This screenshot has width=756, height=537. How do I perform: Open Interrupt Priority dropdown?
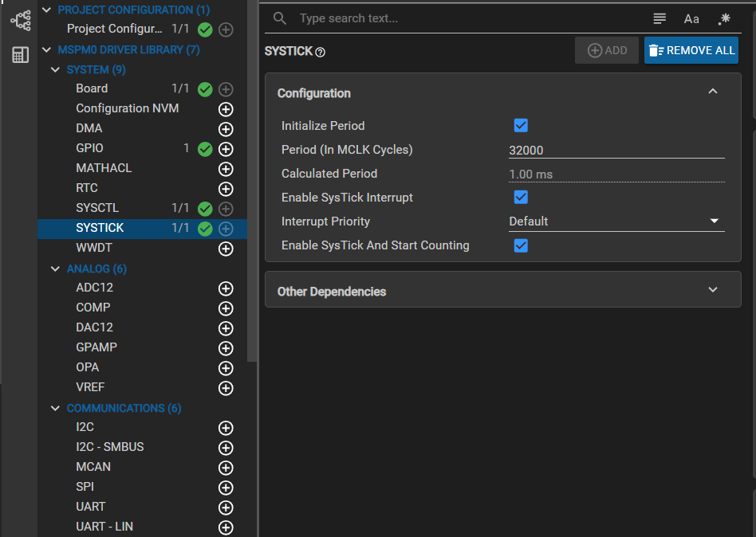(x=616, y=221)
